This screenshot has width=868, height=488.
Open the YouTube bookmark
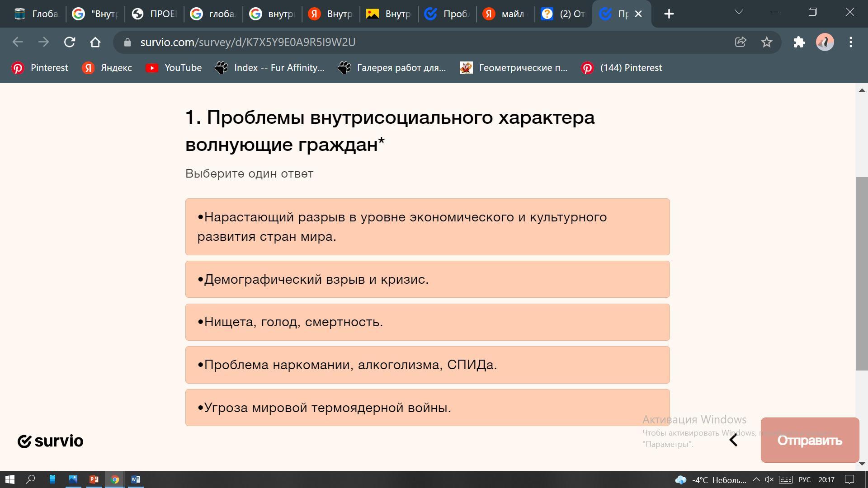click(174, 68)
